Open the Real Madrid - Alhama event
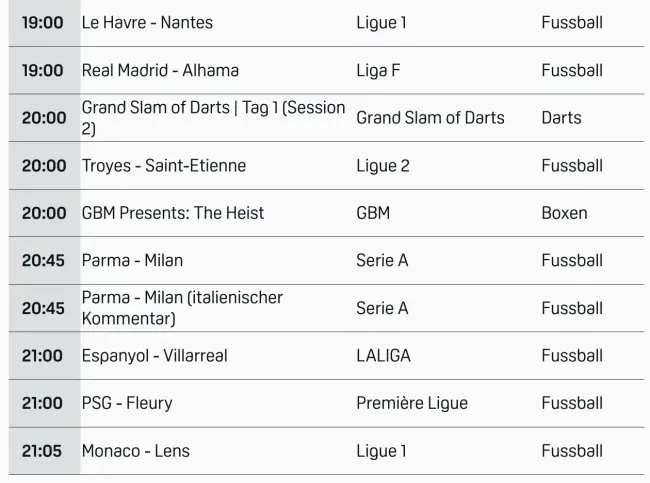This screenshot has height=483, width=650. (160, 70)
